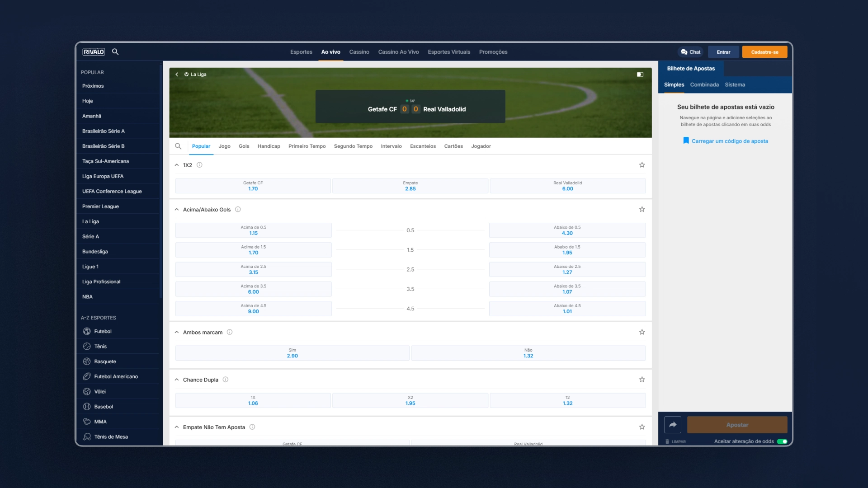Image resolution: width=868 pixels, height=488 pixels.
Task: Click the search icon in the top bar
Action: tap(116, 52)
